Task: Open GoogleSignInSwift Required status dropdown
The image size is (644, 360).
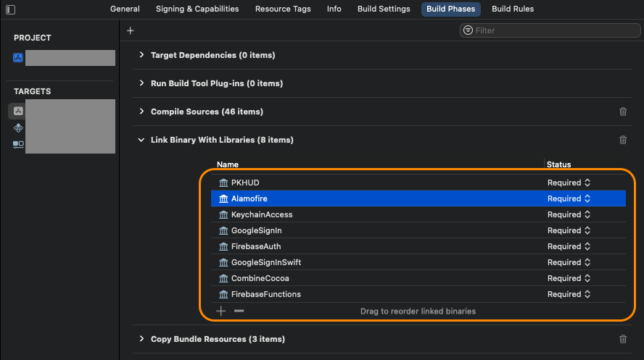Action: click(x=569, y=262)
